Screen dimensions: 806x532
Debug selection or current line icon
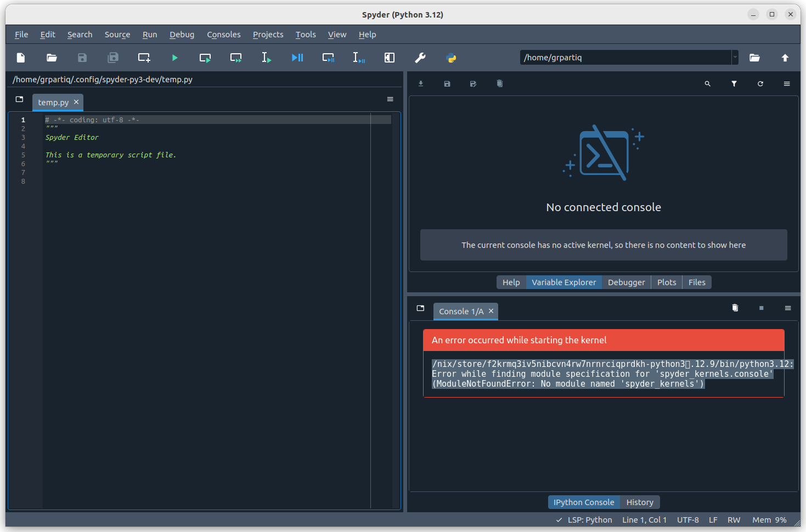coord(359,58)
